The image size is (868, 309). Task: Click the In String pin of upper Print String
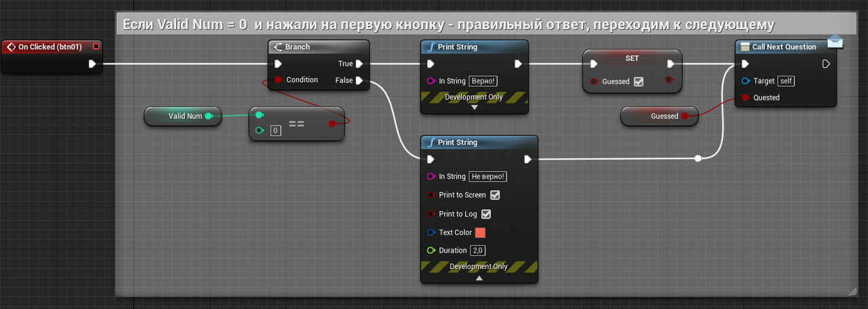tap(430, 81)
